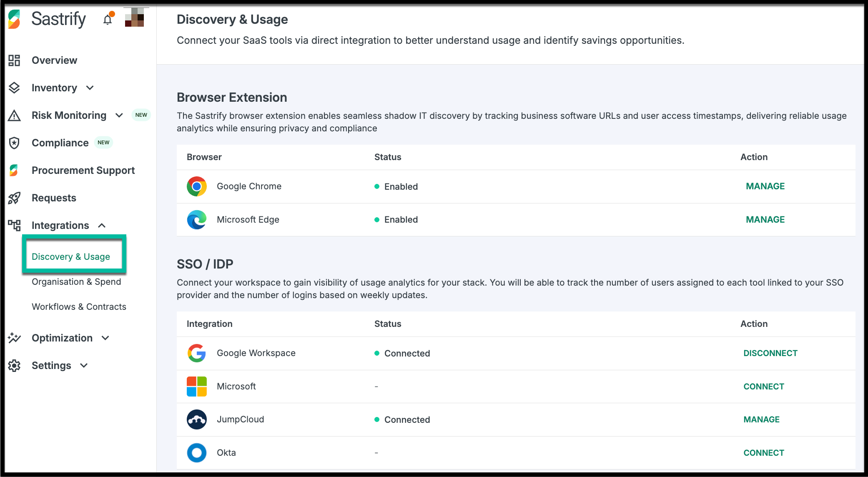Image resolution: width=868 pixels, height=477 pixels.
Task: Click the Microsoft Edge row name
Action: coord(248,220)
